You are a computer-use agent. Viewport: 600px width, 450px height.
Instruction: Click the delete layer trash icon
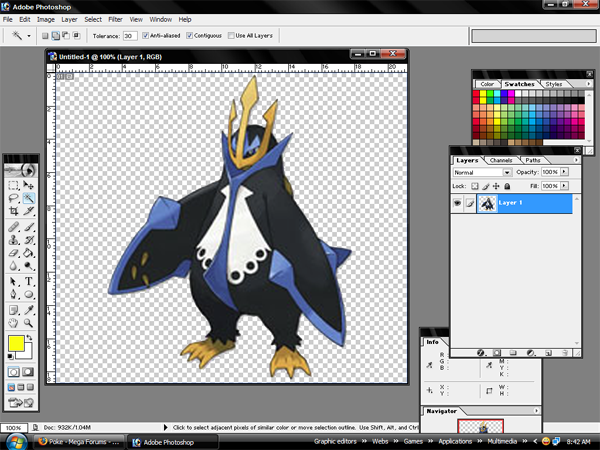pos(565,353)
